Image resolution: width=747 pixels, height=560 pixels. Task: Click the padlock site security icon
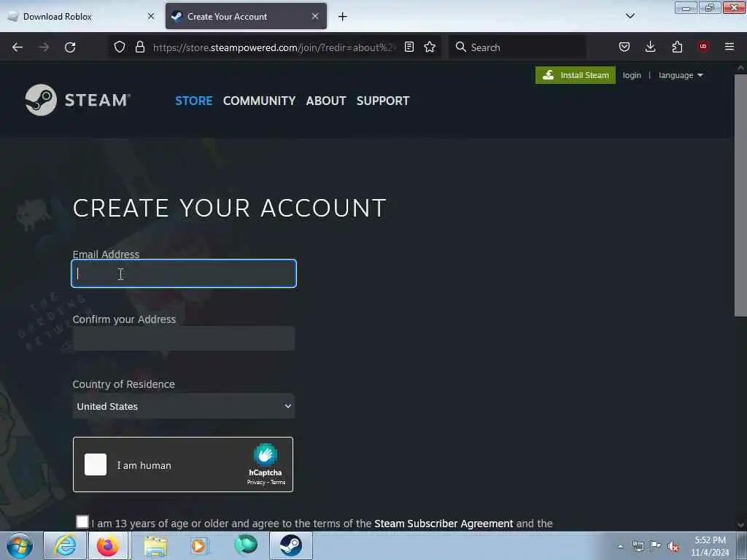[x=139, y=47]
